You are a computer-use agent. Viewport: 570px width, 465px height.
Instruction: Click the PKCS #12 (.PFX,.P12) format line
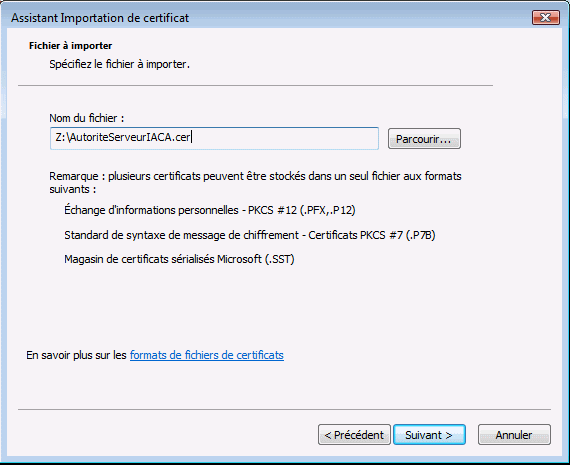210,210
